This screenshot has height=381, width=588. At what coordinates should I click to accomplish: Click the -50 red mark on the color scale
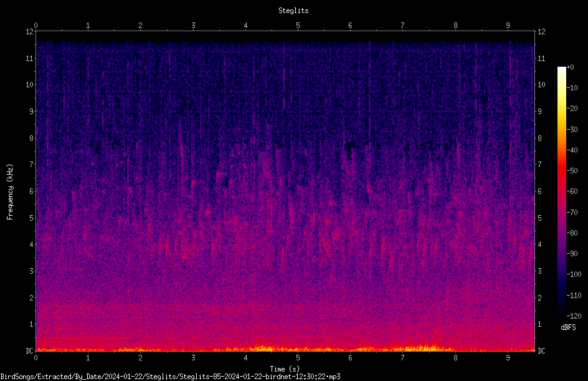572,170
